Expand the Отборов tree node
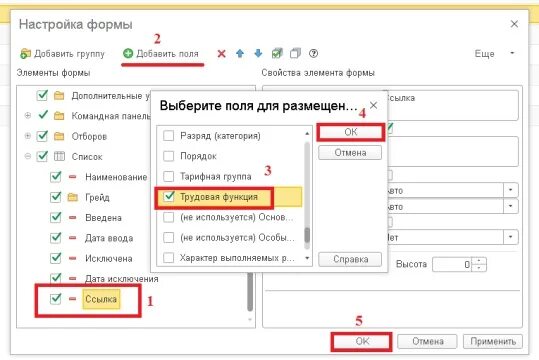539x360 pixels. 28,136
